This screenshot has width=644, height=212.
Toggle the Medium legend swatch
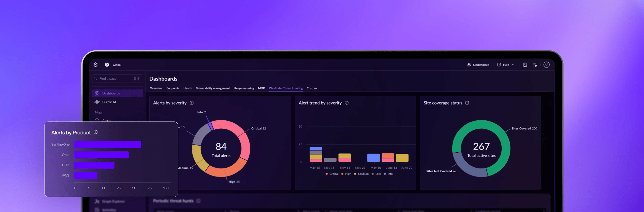tap(355, 174)
